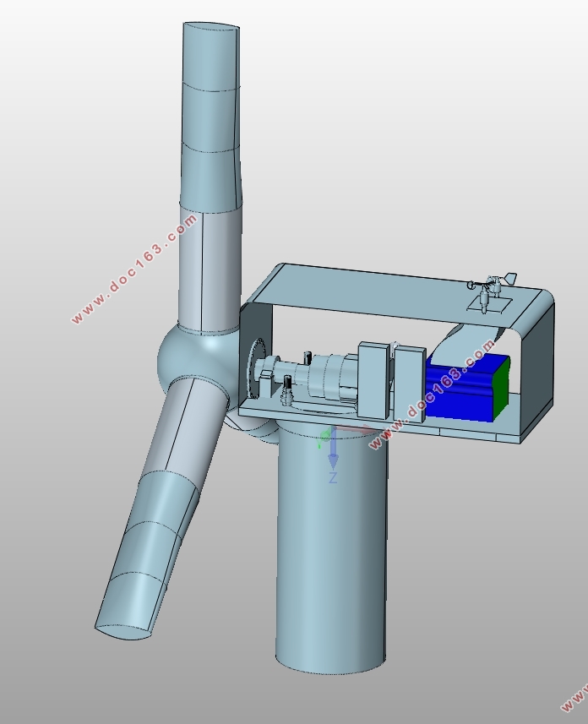Screen dimensions: 588x724
Task: Click the Z axis label
Action: tap(333, 478)
